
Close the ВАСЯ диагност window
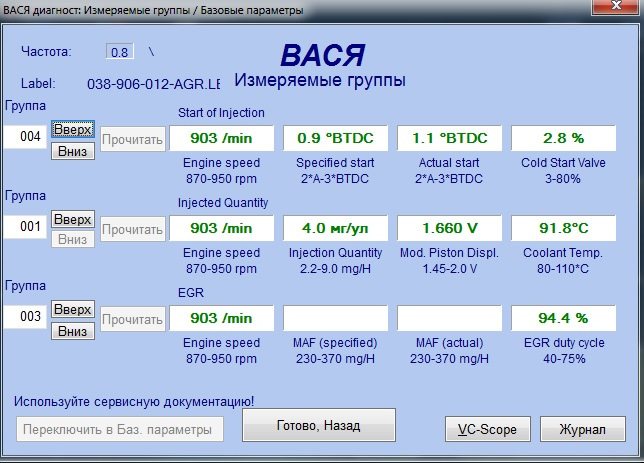point(615,7)
